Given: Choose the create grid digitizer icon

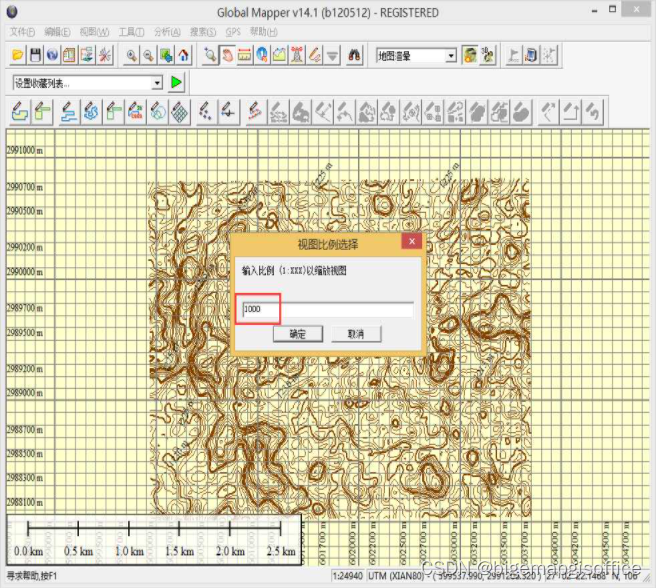Looking at the screenshot, I should 180,112.
